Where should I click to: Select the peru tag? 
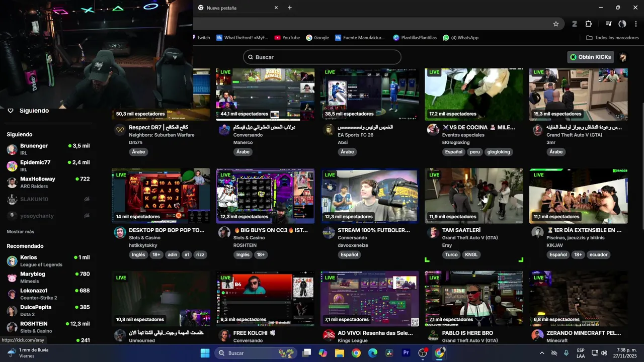pyautogui.click(x=475, y=152)
